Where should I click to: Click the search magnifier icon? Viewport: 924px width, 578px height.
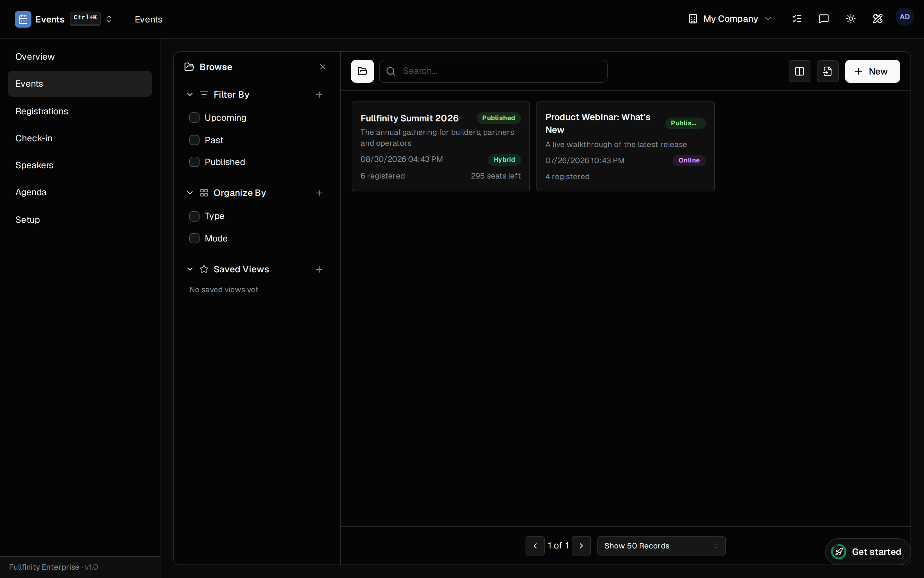pyautogui.click(x=390, y=71)
